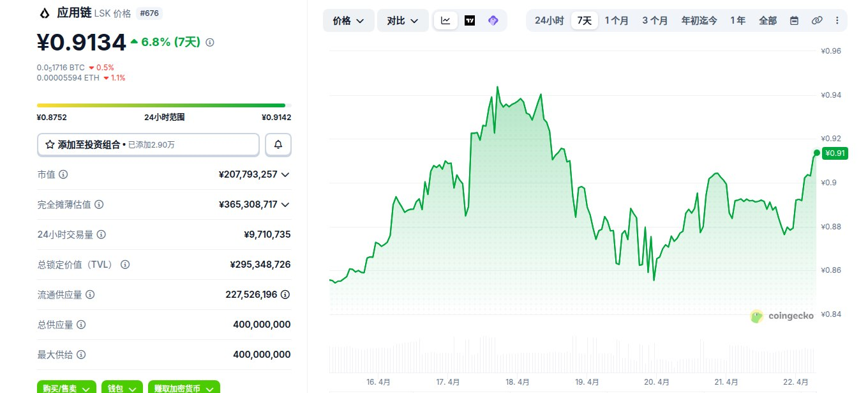Open the info icon next to 24小时交易量
Viewport: 868px width, 393px height.
click(x=101, y=235)
